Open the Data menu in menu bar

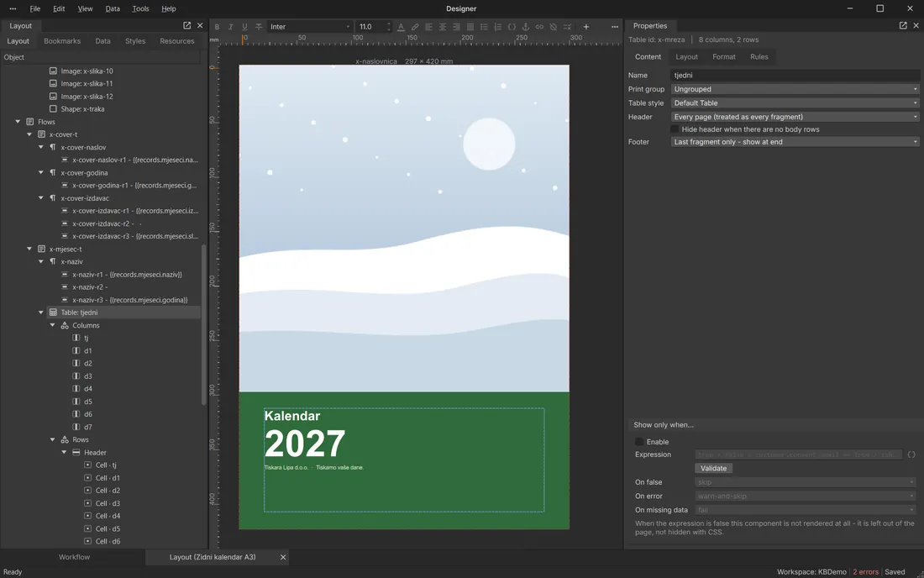coord(113,9)
